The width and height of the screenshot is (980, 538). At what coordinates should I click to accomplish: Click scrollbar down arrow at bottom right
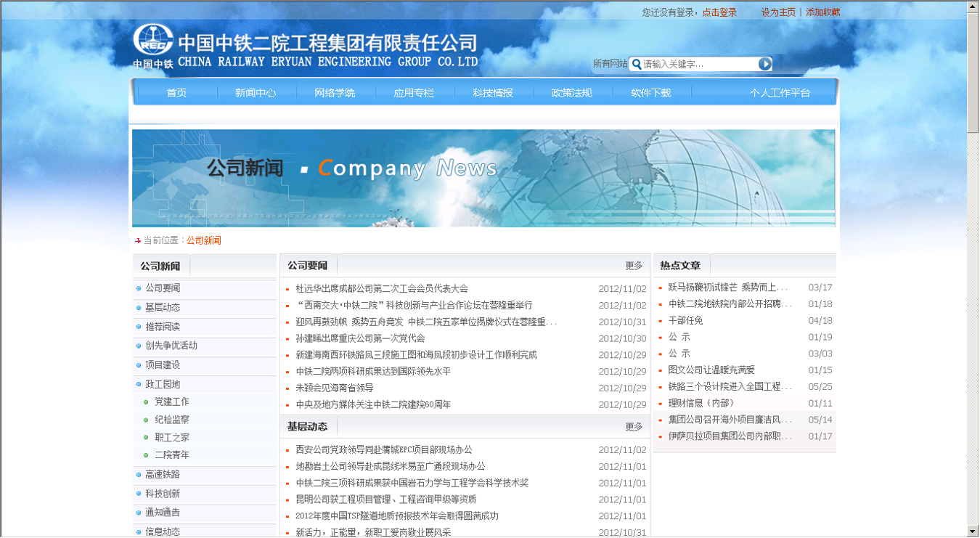(973, 531)
